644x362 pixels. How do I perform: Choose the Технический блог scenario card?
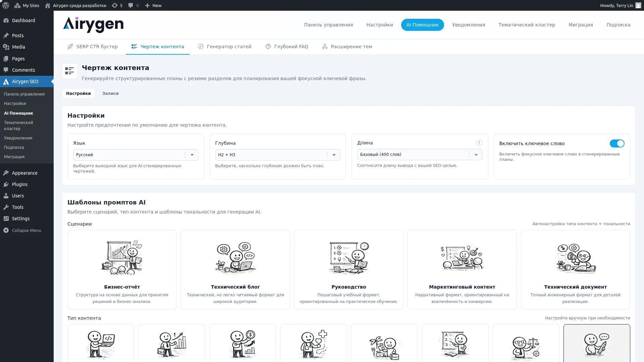[x=235, y=269]
